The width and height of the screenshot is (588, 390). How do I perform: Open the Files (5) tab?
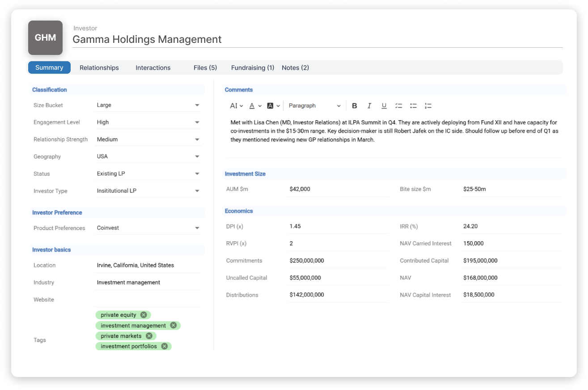click(205, 68)
